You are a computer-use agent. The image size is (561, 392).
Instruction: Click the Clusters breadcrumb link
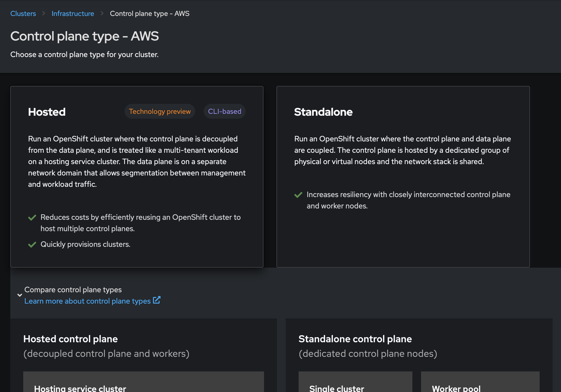coord(23,14)
